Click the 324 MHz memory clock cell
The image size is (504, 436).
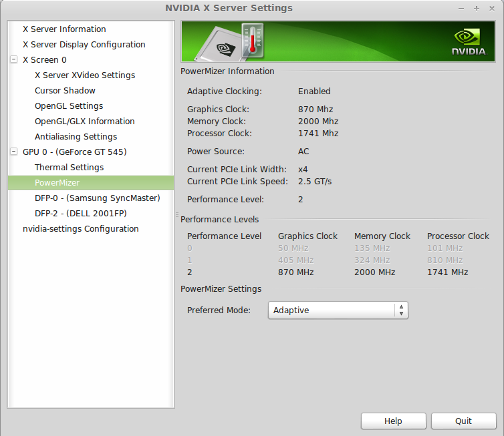tap(372, 260)
